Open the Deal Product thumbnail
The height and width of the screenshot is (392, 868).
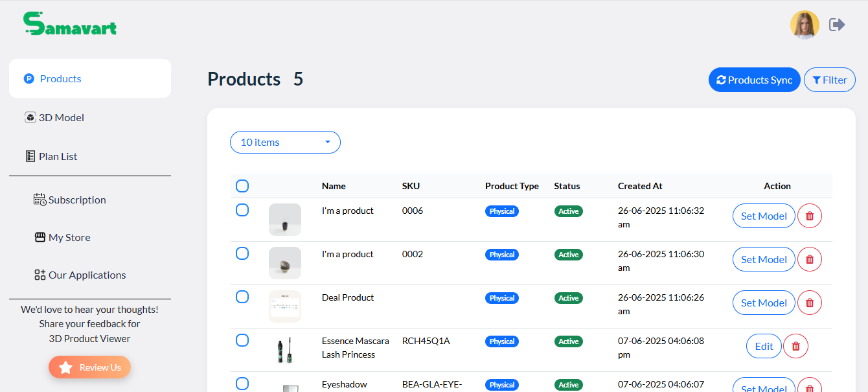tap(285, 306)
